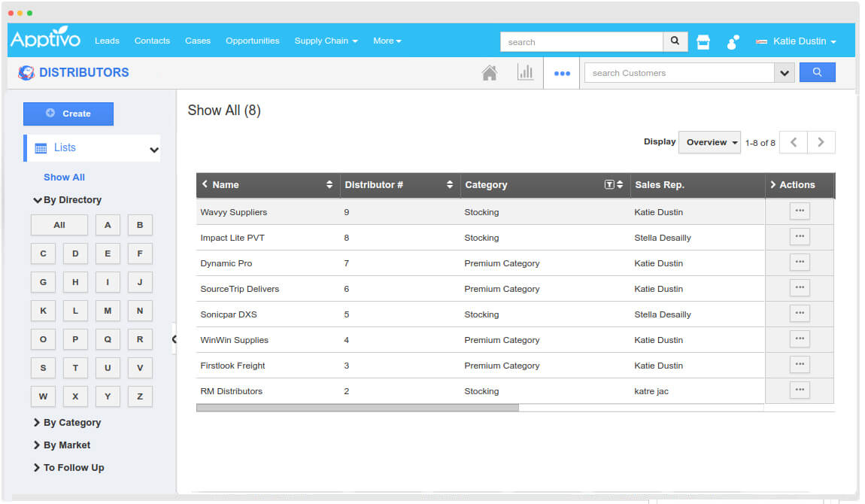Click the Create button
This screenshot has width=865, height=504.
click(68, 114)
